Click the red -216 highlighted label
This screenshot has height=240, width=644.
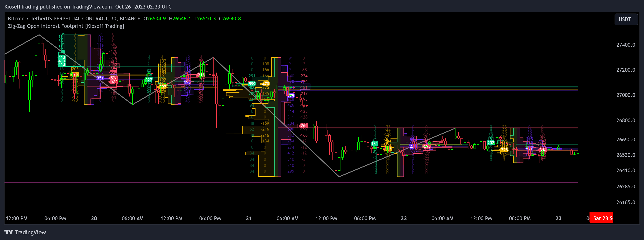[201, 75]
